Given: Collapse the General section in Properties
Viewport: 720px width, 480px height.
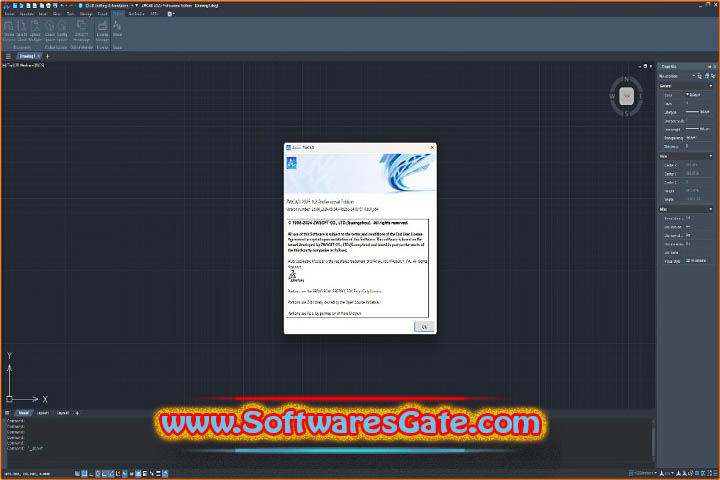Looking at the screenshot, I should (710, 86).
